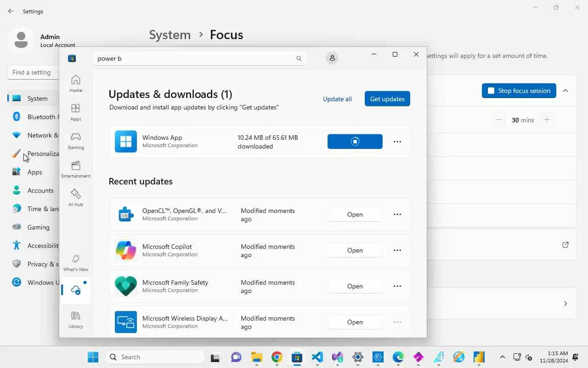Open more options for Windows App

tap(397, 142)
